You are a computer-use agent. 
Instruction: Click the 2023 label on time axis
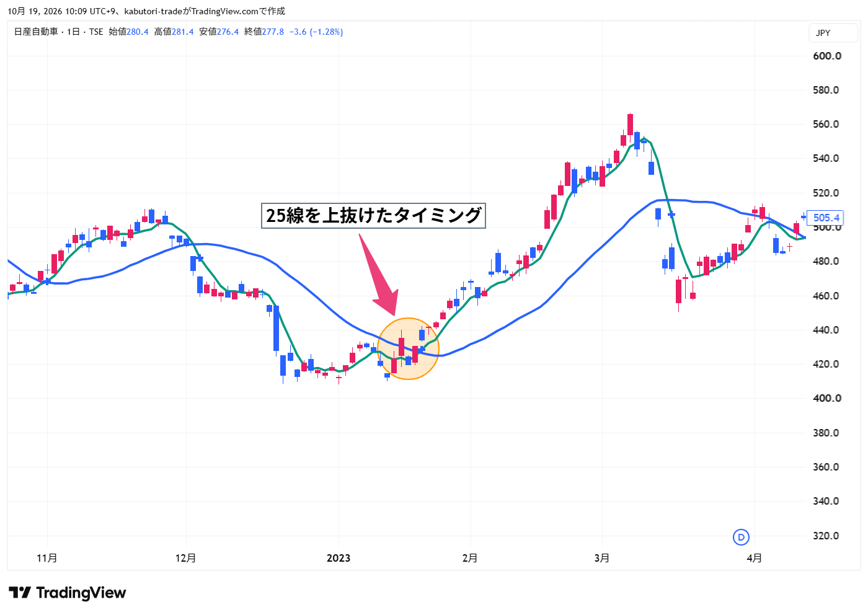coord(339,558)
